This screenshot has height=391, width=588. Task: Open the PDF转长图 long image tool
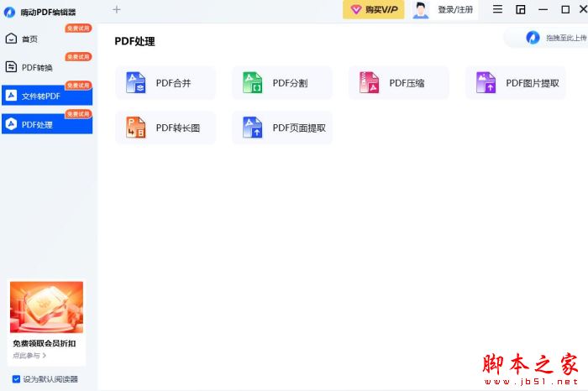(x=165, y=128)
